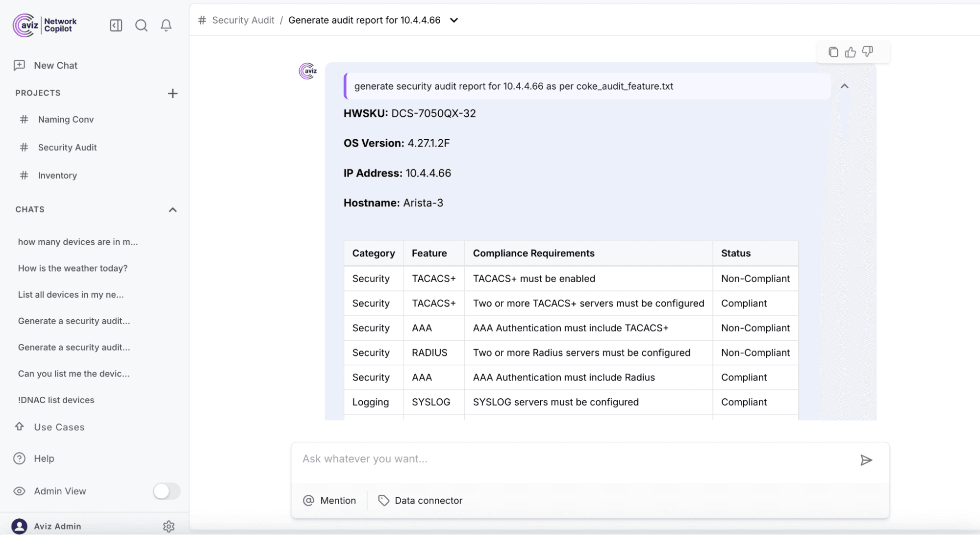Viewport: 980px width, 535px height.
Task: Expand the audit report title dropdown
Action: click(x=454, y=20)
